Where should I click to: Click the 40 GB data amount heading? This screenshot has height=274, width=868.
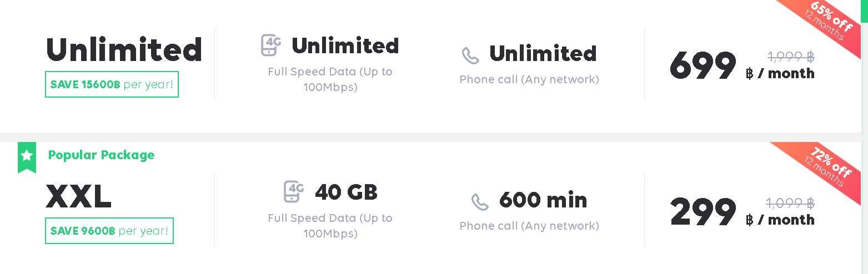[346, 192]
